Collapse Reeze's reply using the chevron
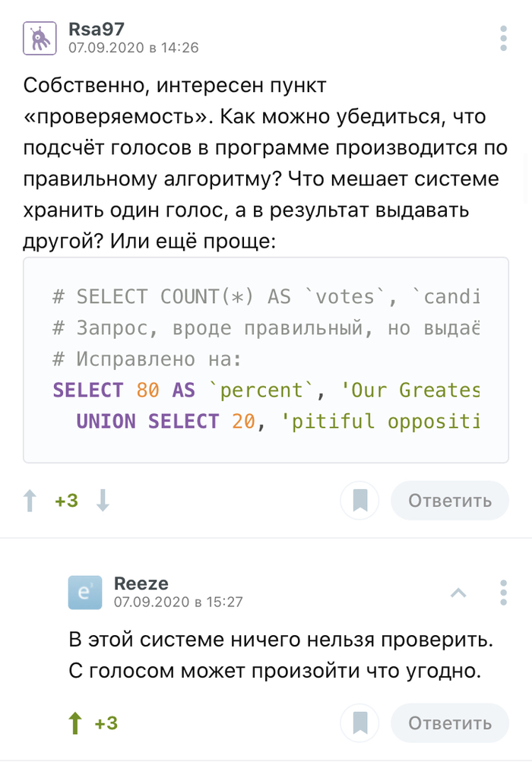Viewport: 532px width, 762px height. pyautogui.click(x=458, y=592)
